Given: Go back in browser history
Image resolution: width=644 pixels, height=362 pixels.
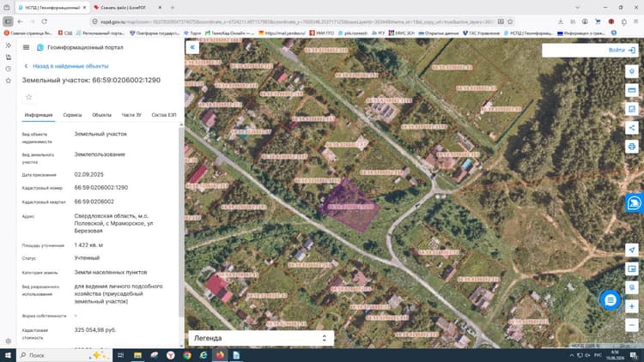Looking at the screenshot, I should click(20, 21).
